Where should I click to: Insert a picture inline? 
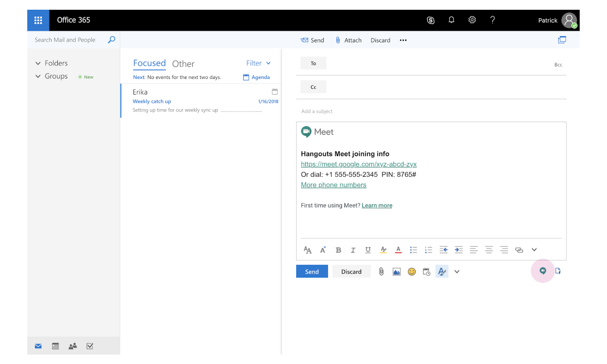(x=396, y=272)
